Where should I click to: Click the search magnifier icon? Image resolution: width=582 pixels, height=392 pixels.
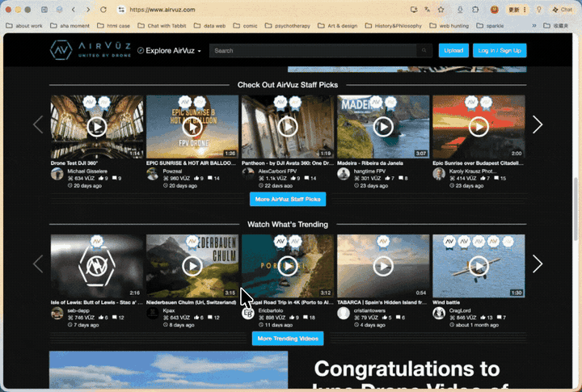click(x=424, y=50)
